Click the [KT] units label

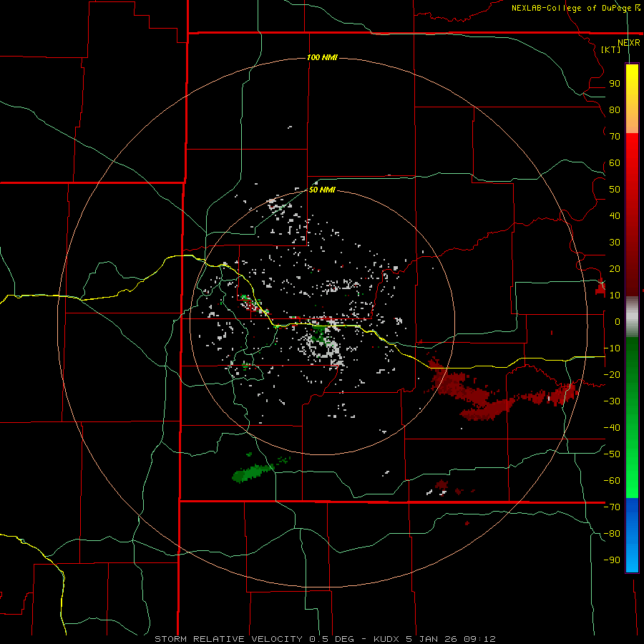(x=611, y=49)
